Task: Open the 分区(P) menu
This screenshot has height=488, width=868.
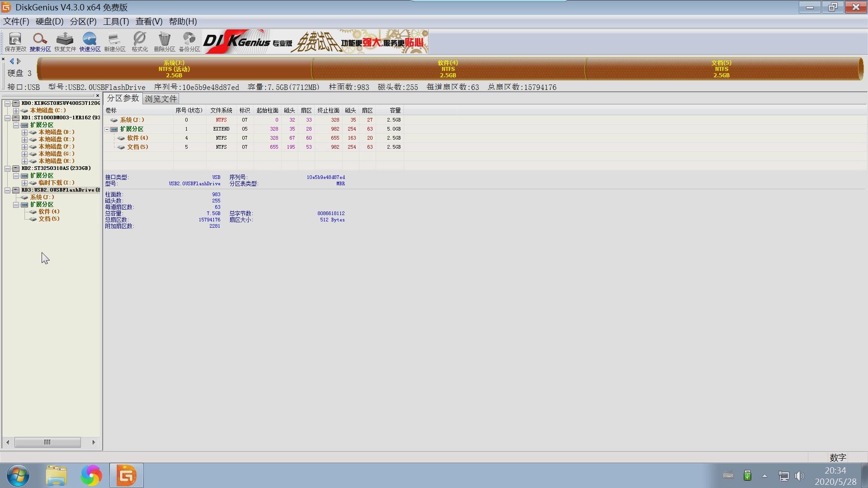Action: click(x=83, y=21)
